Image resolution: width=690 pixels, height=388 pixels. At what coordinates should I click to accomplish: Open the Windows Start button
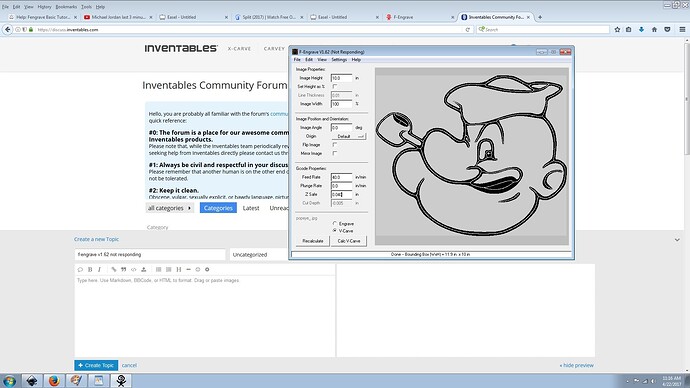click(x=9, y=381)
